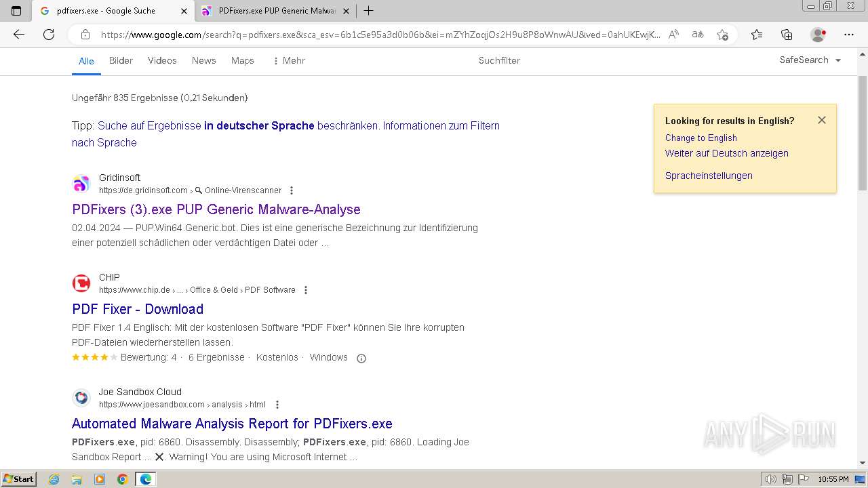Switch to Maps results

click(x=242, y=60)
